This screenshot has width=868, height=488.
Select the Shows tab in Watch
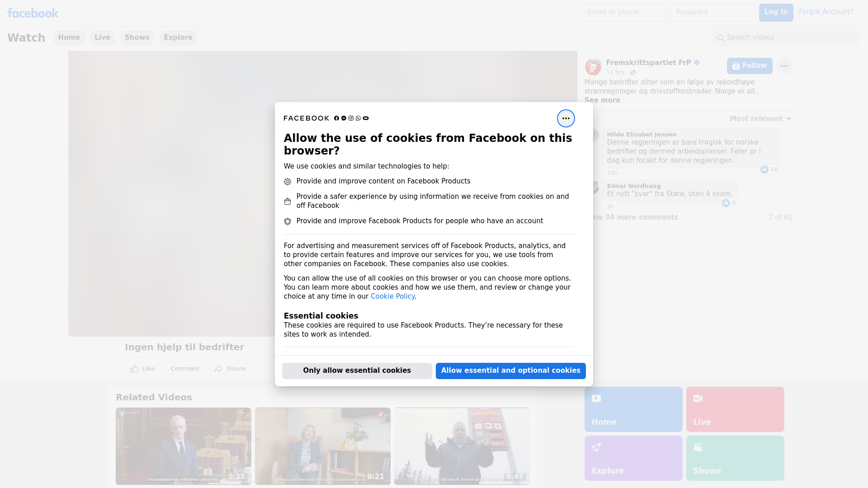click(137, 38)
